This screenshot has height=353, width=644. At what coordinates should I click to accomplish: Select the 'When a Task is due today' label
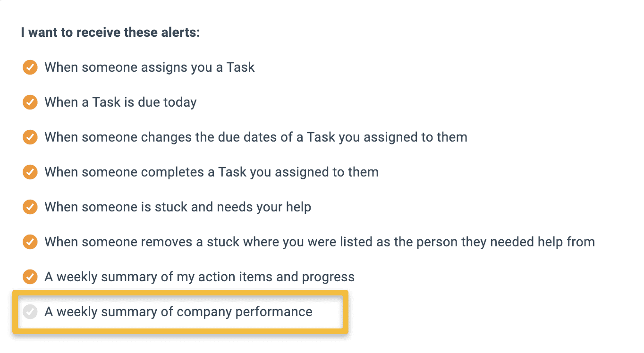click(x=120, y=102)
